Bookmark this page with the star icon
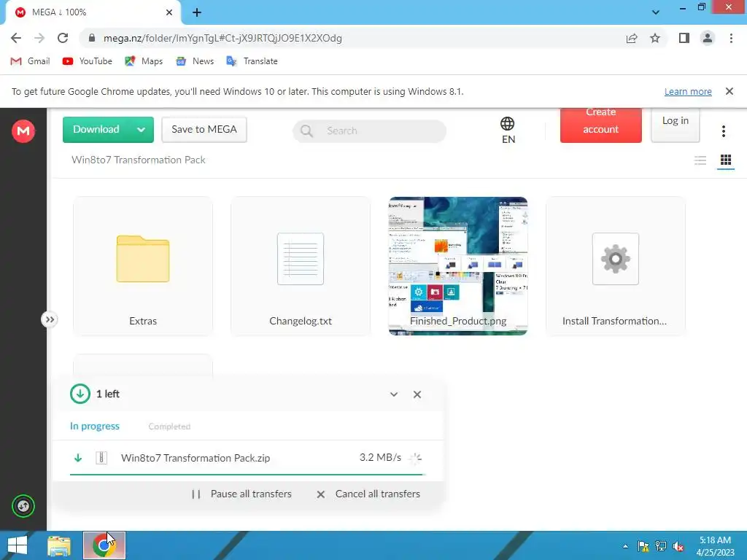747x560 pixels. pyautogui.click(x=655, y=38)
